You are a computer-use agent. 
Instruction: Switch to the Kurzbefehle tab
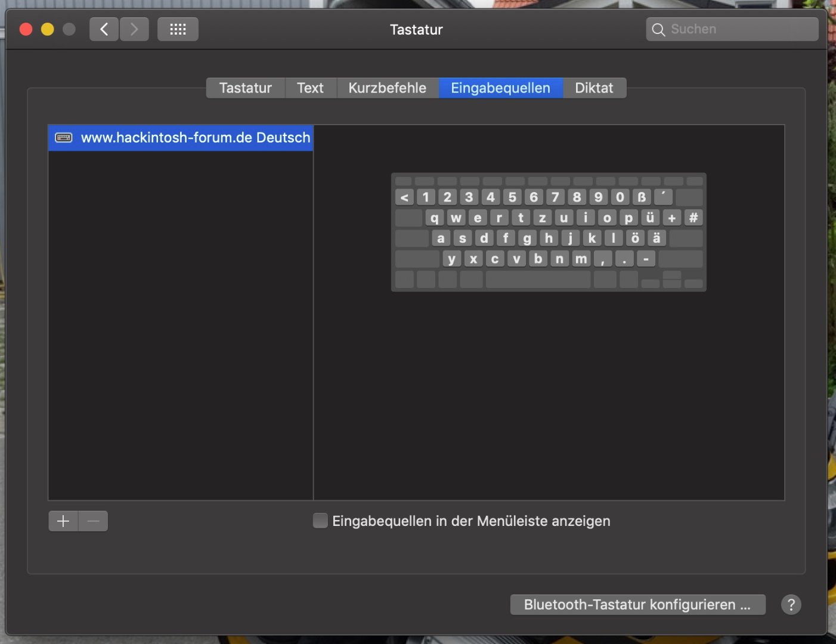388,88
